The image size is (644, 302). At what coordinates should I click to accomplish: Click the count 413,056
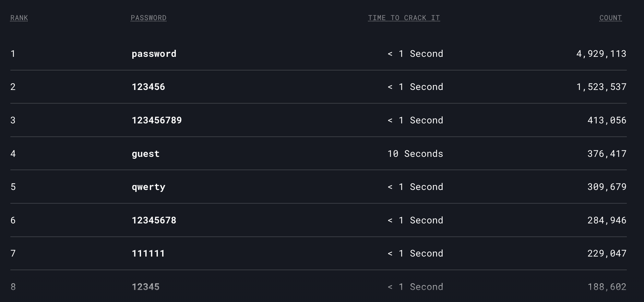click(x=607, y=120)
